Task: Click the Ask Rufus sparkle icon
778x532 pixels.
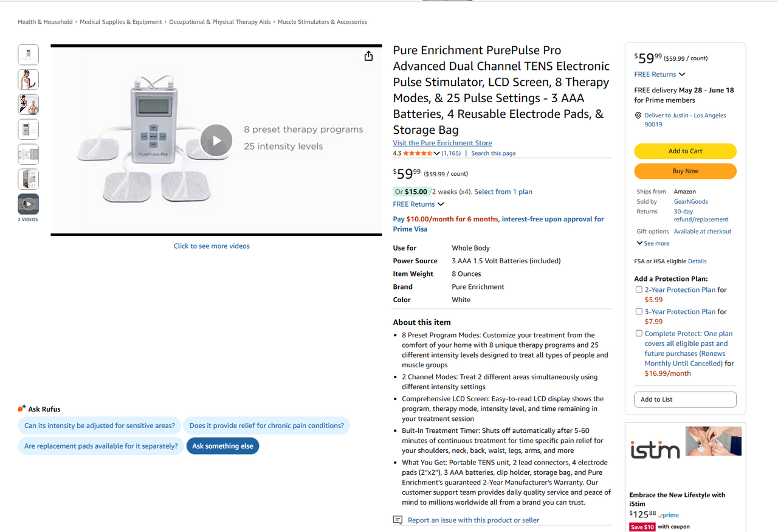Action: (22, 409)
